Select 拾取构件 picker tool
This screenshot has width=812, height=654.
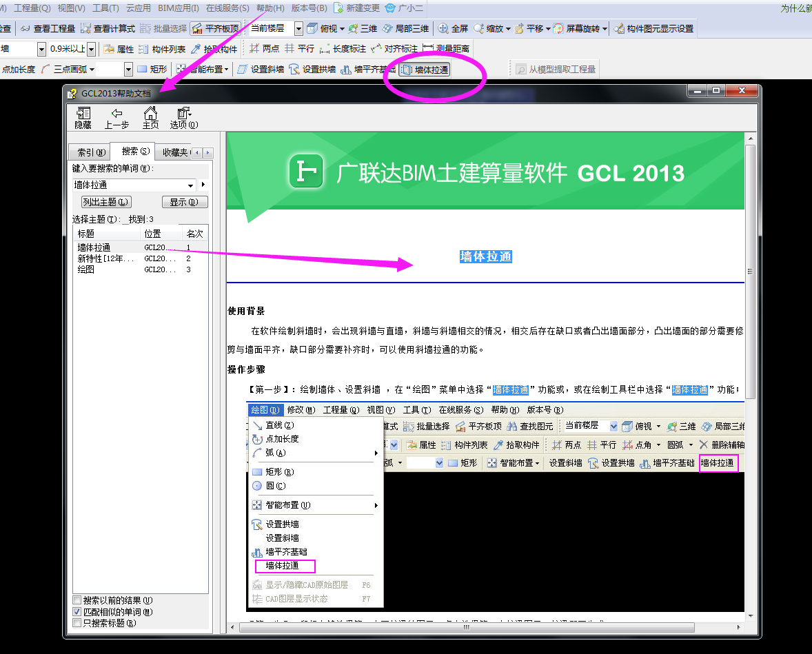pyautogui.click(x=214, y=49)
